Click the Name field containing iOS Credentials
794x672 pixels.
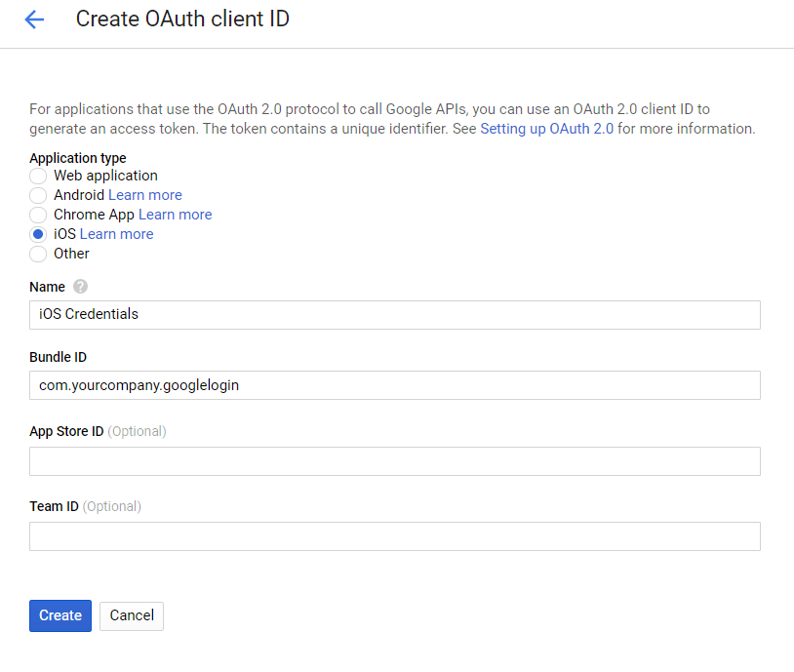pos(394,315)
